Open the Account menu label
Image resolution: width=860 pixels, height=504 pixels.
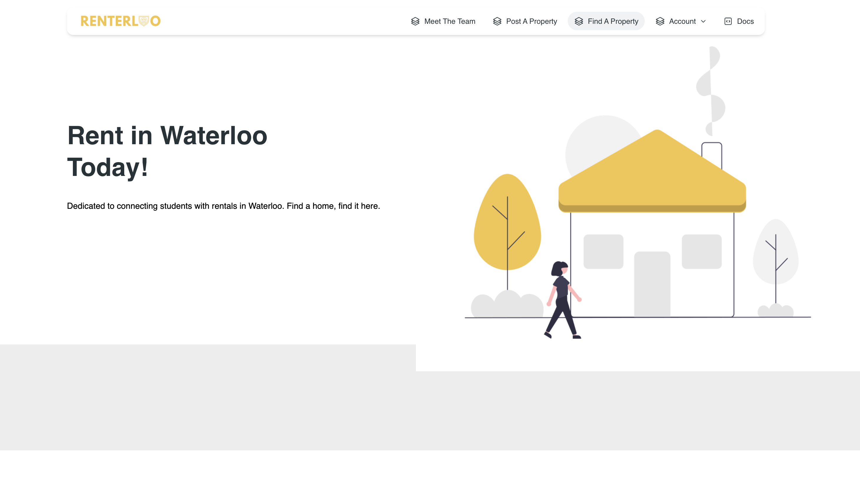pyautogui.click(x=682, y=21)
